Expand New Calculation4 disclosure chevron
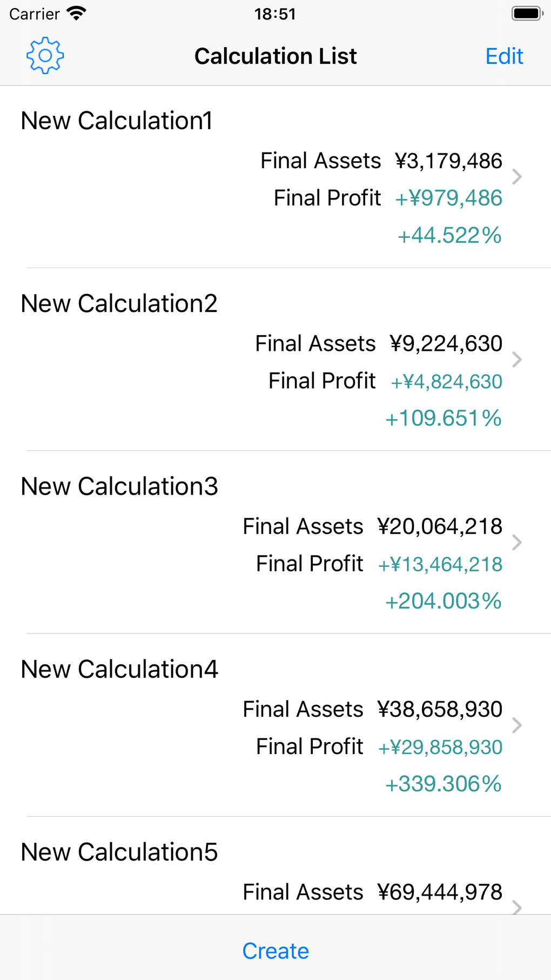This screenshot has height=980, width=551. 517,725
